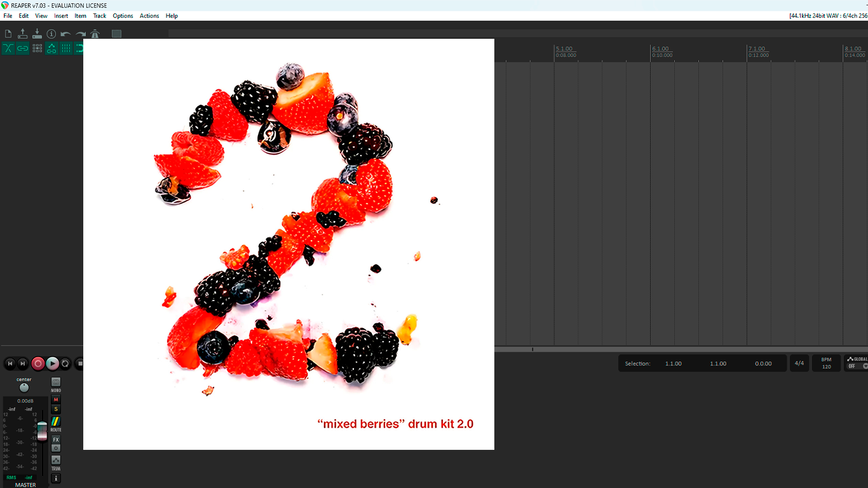
Task: Toggle grid lines icon
Action: click(66, 48)
